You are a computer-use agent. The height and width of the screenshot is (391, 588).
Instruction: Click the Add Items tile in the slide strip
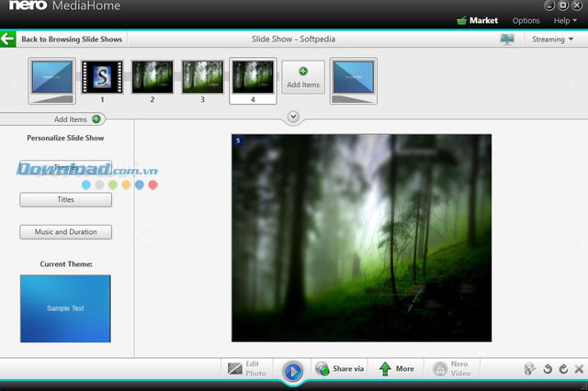pos(303,77)
